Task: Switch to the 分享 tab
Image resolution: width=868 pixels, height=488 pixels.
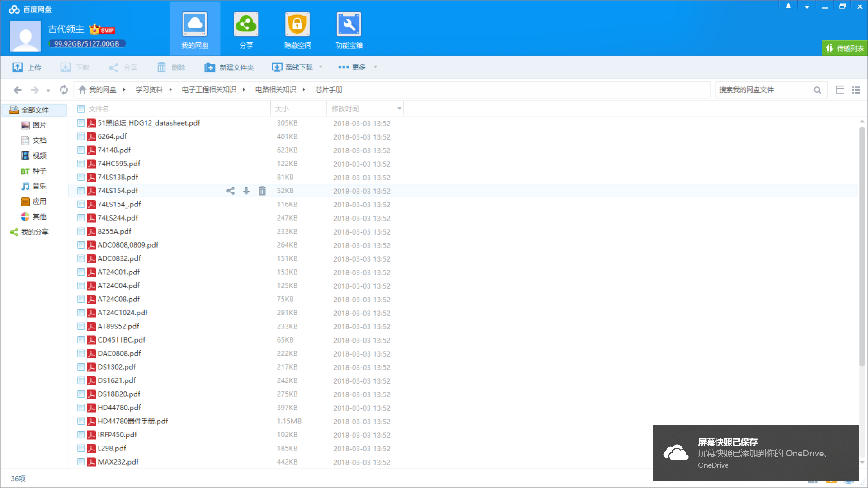Action: click(x=246, y=30)
